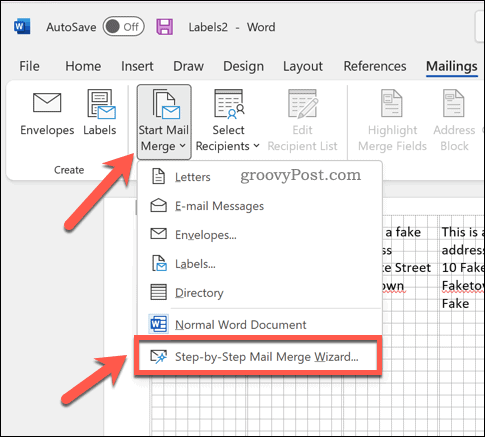Click the Word logo in title bar
This screenshot has width=485, height=437.
point(22,26)
